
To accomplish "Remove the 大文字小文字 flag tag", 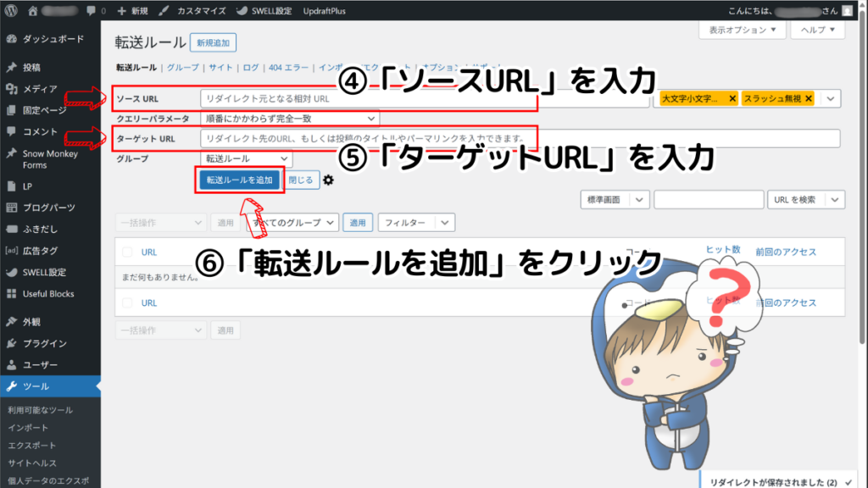I will [x=732, y=98].
